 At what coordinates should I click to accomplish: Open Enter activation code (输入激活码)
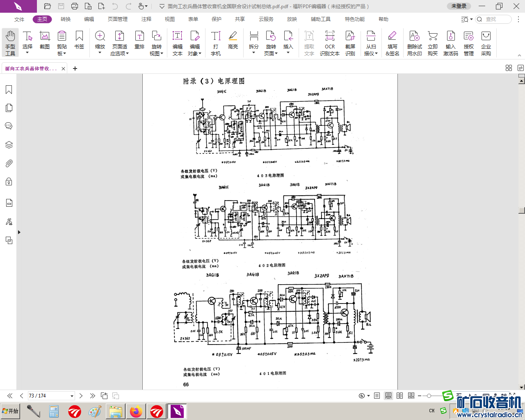(451, 43)
